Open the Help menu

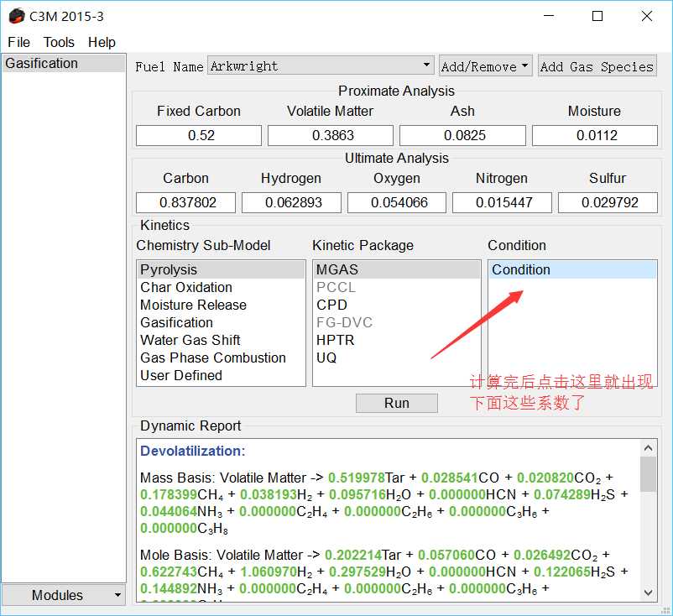coord(102,43)
